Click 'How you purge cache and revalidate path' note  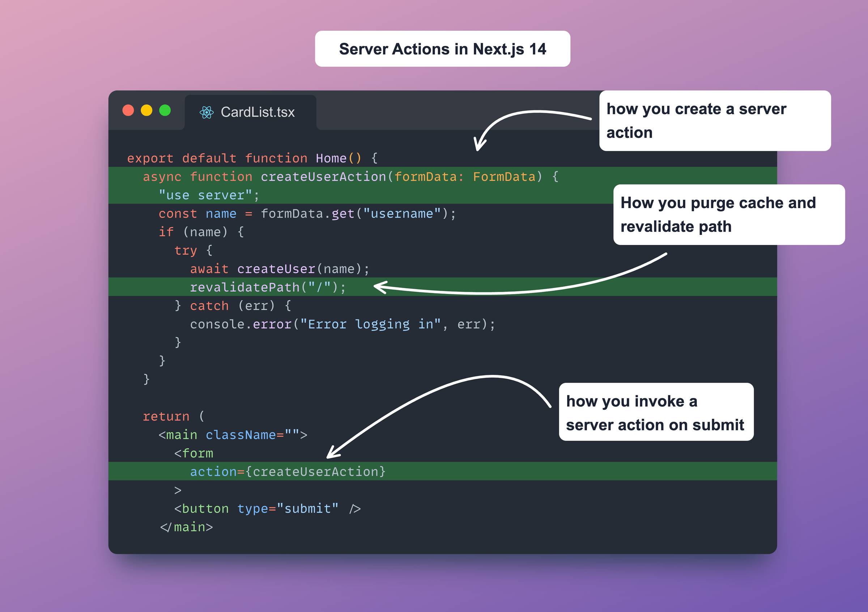pos(729,215)
